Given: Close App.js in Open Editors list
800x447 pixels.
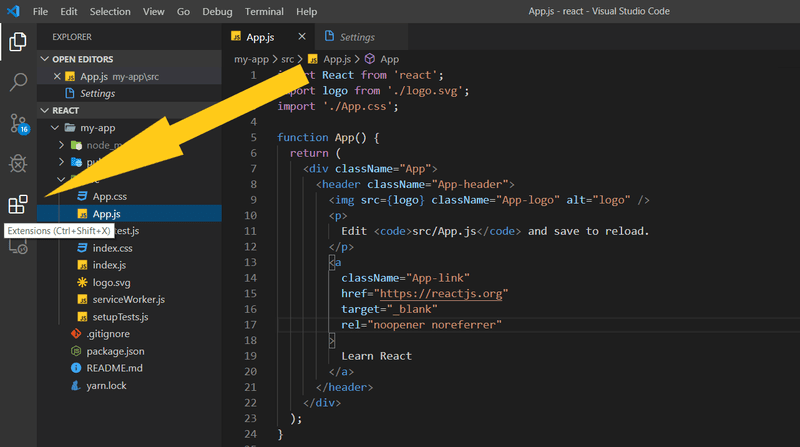Looking at the screenshot, I should click(56, 76).
